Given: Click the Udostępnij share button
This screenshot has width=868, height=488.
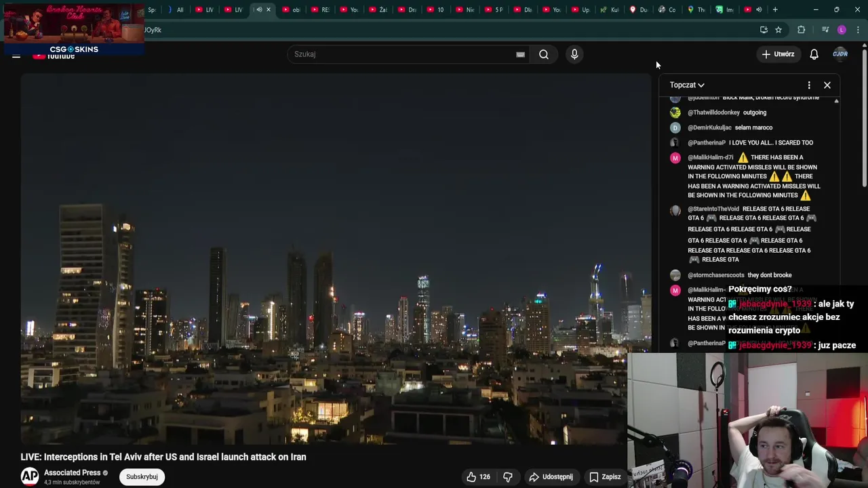Looking at the screenshot, I should 551,476.
